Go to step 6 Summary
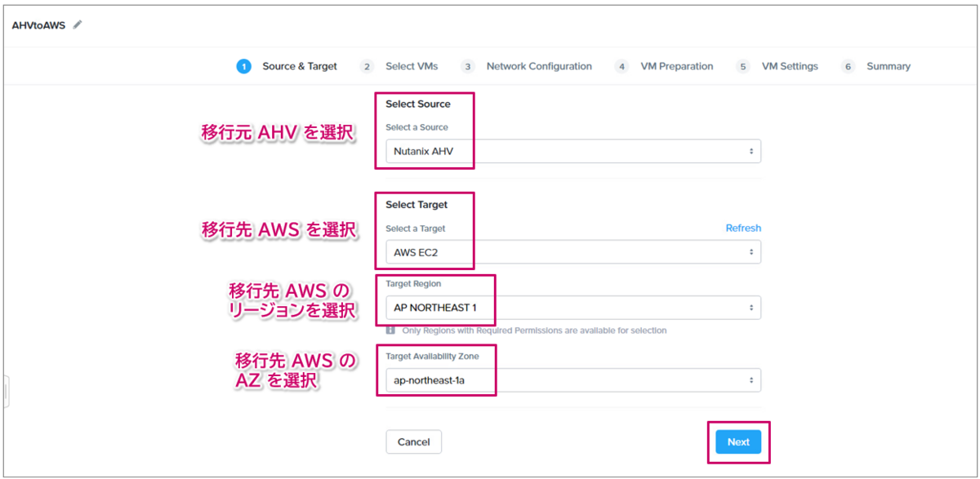This screenshot has width=980, height=479. coord(875,67)
